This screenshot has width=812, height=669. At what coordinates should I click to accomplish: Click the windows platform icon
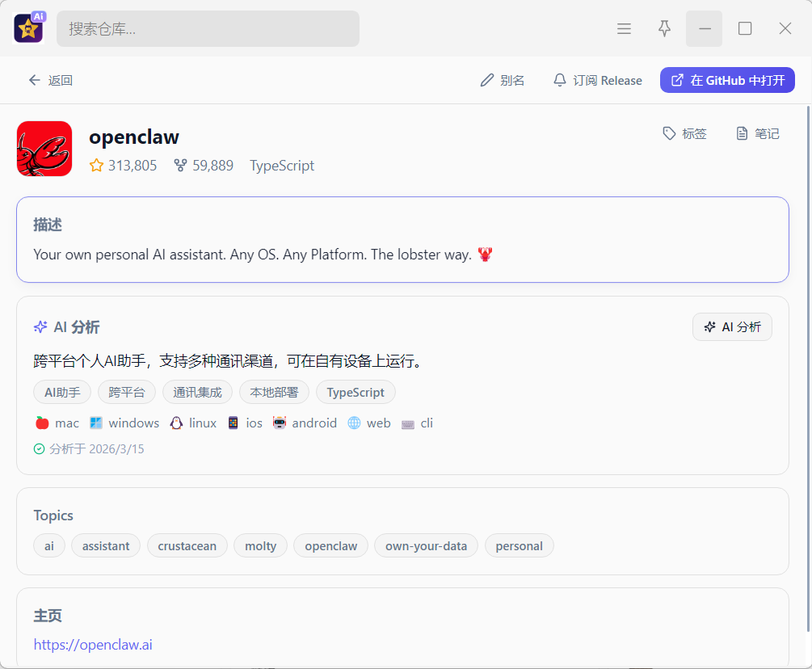[x=96, y=423]
